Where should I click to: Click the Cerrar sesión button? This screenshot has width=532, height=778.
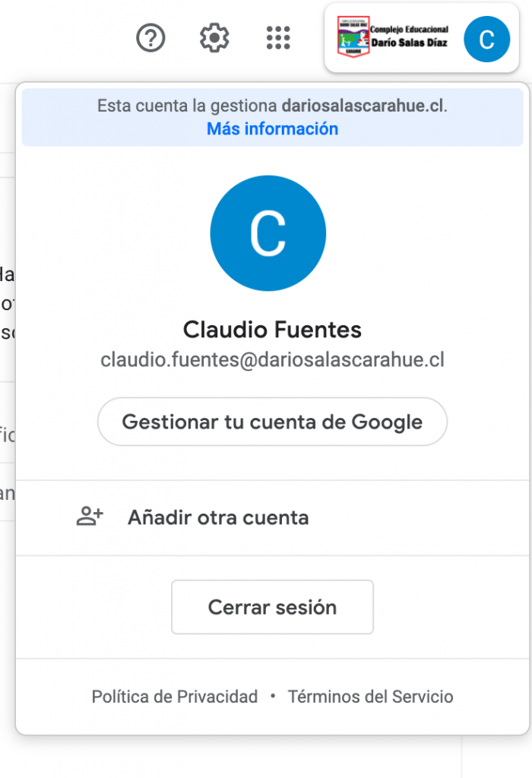point(272,607)
